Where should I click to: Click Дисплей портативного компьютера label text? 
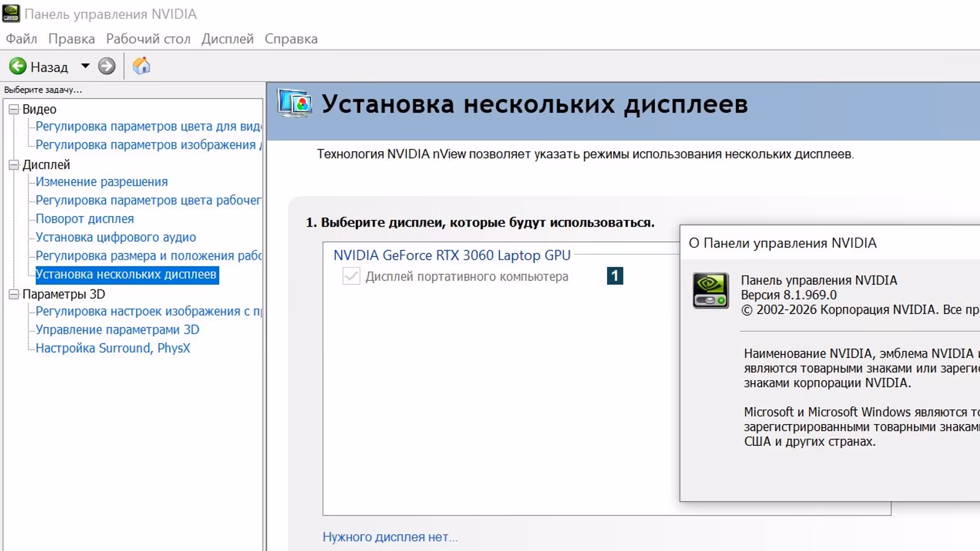(x=467, y=277)
